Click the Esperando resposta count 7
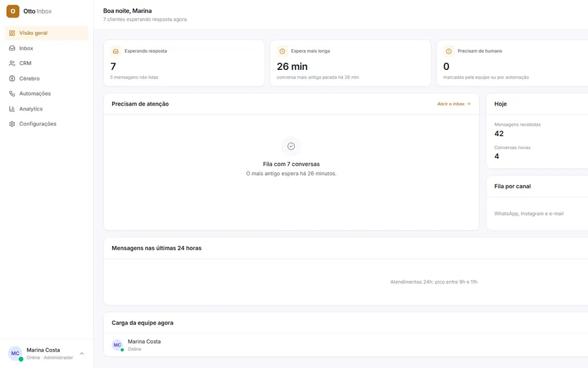This screenshot has width=588, height=368. pos(113,66)
